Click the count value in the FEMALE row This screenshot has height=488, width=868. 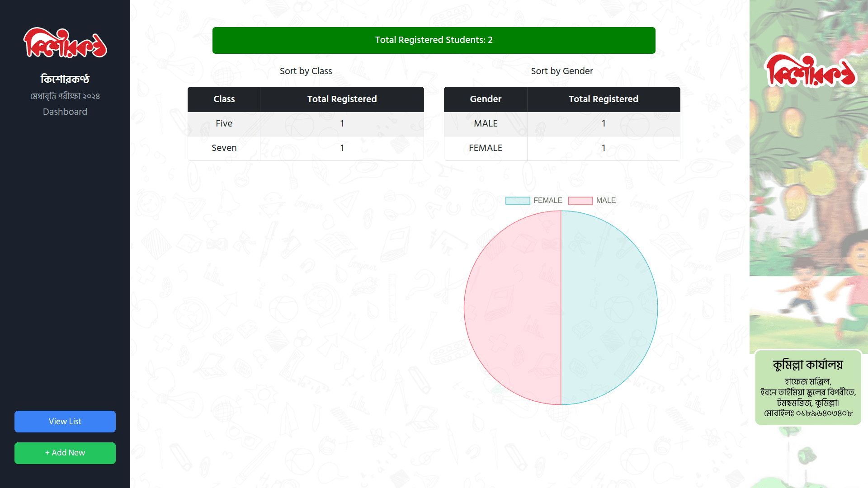point(604,148)
